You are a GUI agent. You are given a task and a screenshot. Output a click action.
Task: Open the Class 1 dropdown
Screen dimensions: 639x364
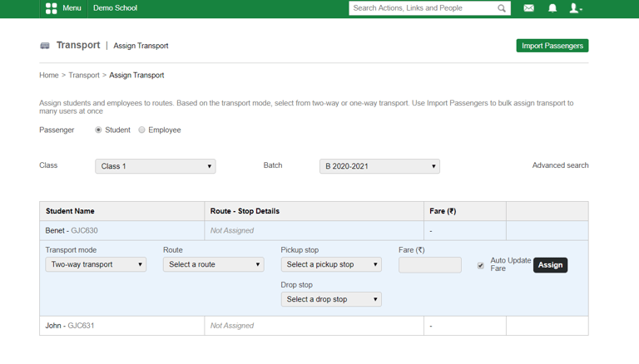click(x=156, y=166)
